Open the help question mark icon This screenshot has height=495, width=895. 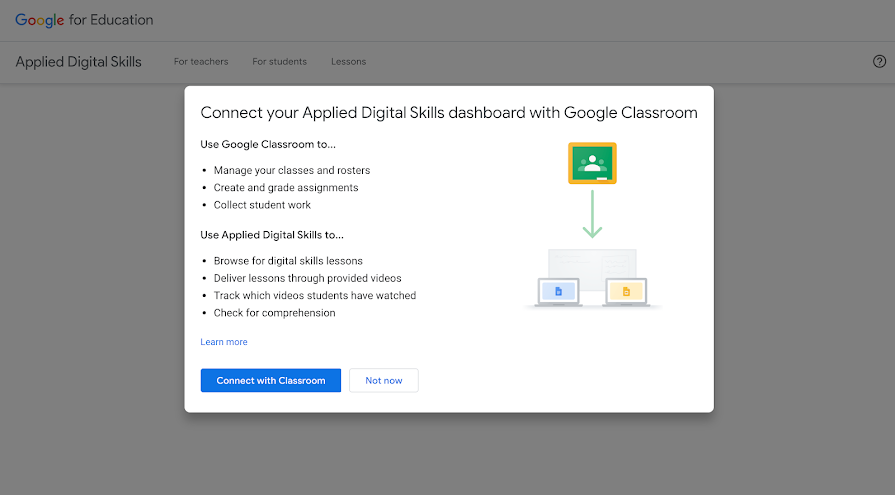(880, 62)
